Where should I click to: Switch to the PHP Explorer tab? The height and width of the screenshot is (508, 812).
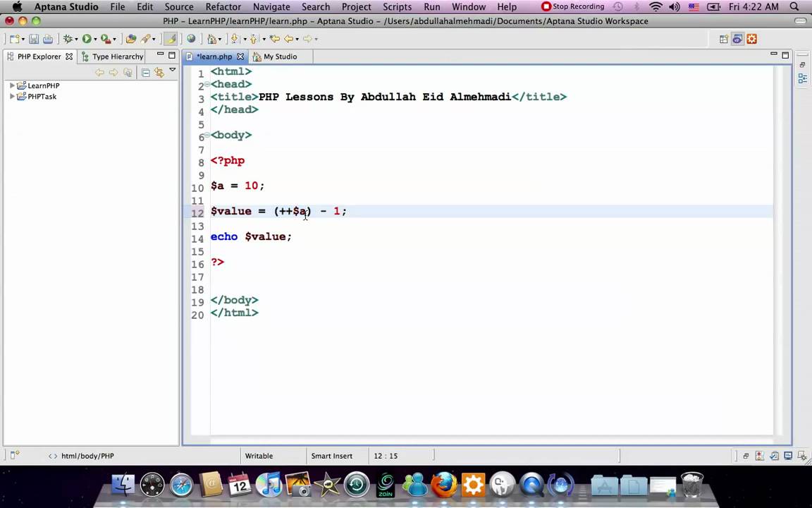(x=39, y=56)
